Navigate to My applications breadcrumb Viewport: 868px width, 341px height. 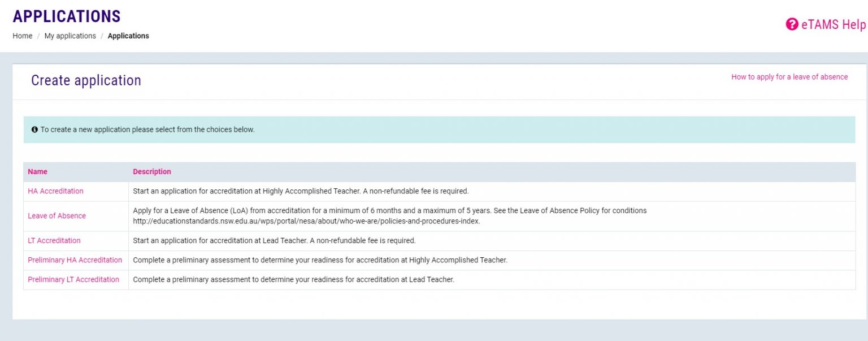click(70, 36)
